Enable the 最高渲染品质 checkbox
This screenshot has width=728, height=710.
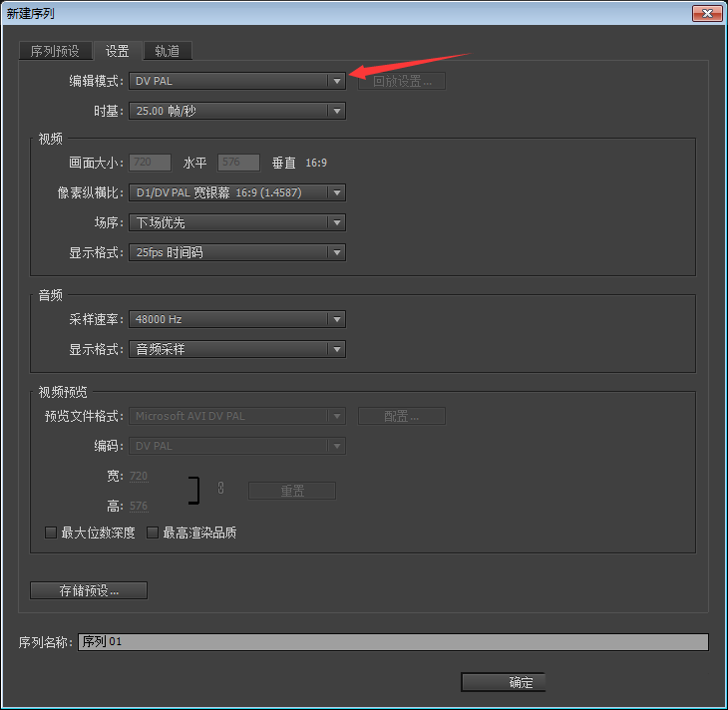(153, 532)
